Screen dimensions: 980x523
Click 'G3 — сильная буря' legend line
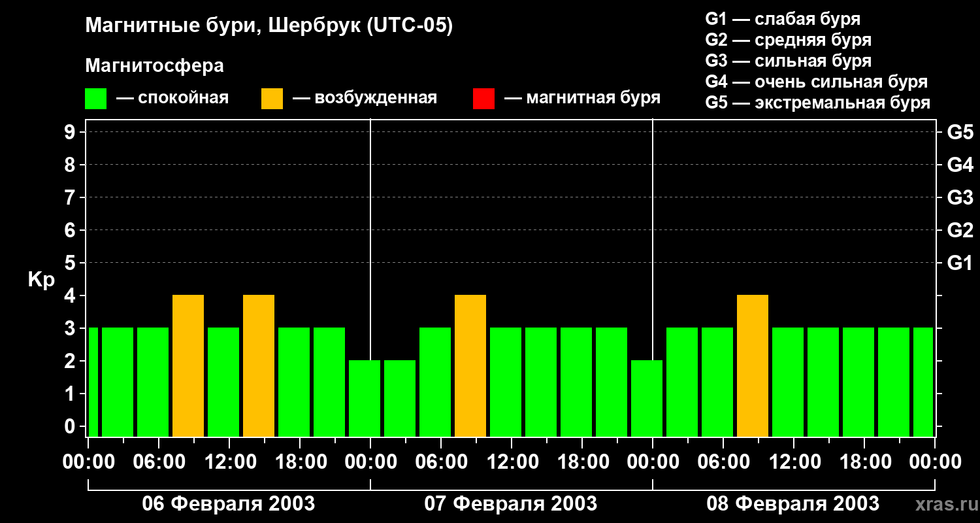[788, 61]
